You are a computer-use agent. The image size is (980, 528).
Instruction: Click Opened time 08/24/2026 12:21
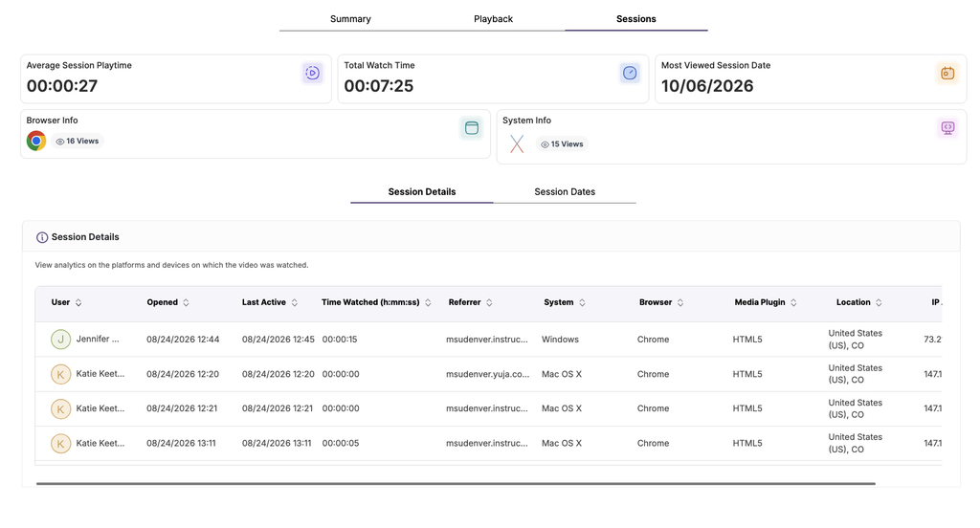click(182, 408)
